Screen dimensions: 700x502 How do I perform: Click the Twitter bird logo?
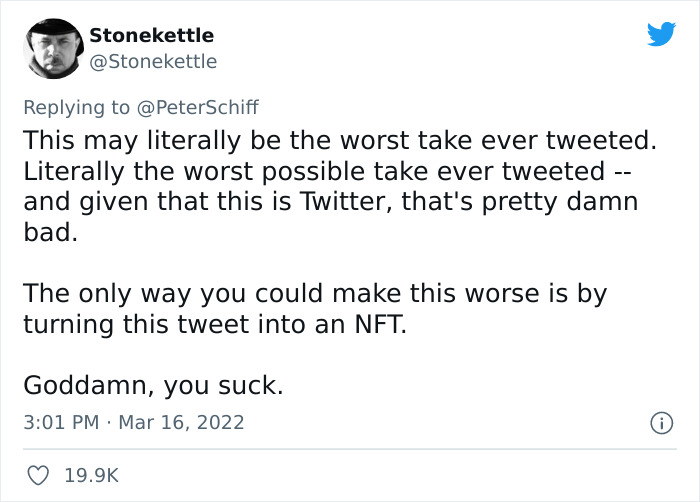tap(661, 34)
